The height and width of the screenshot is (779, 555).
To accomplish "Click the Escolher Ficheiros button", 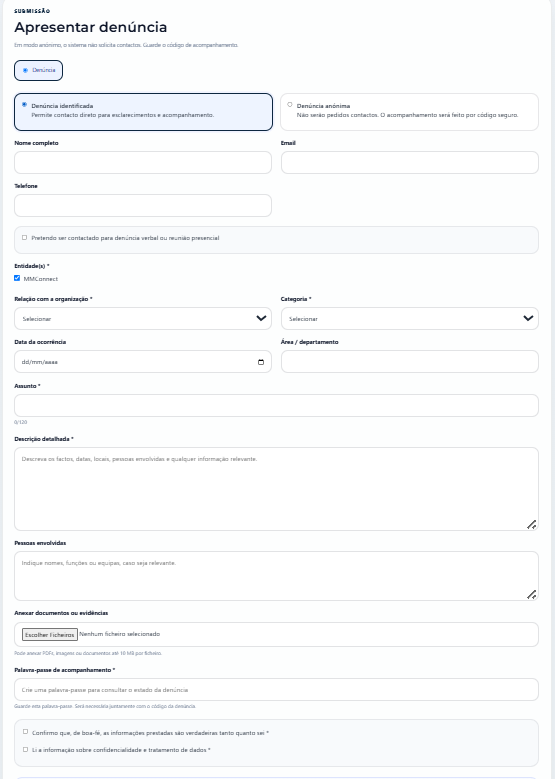I will pyautogui.click(x=50, y=634).
